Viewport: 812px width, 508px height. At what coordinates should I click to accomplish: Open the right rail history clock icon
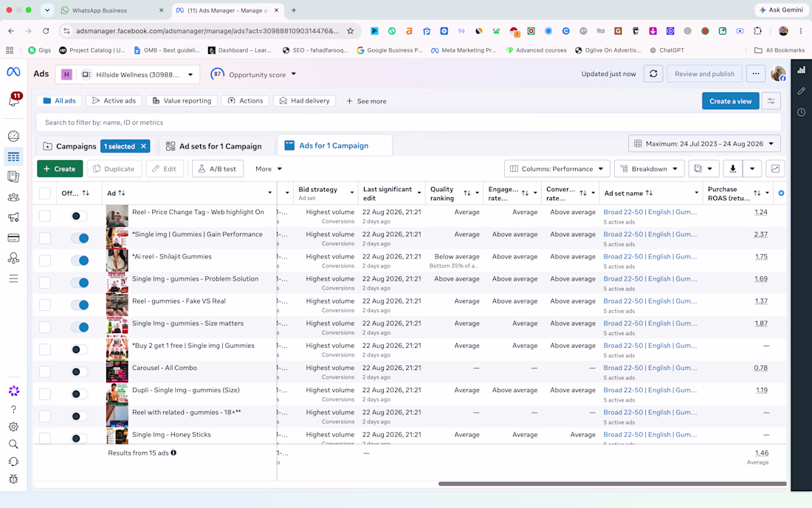(x=801, y=112)
